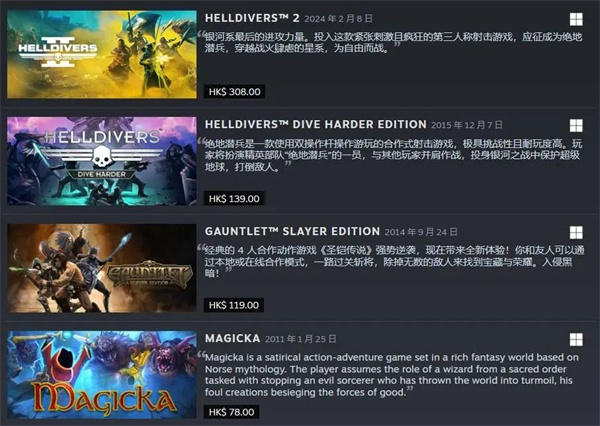Click the HELLDIVERS™ 2 title
Viewport: 600px width, 426px height.
pos(252,18)
